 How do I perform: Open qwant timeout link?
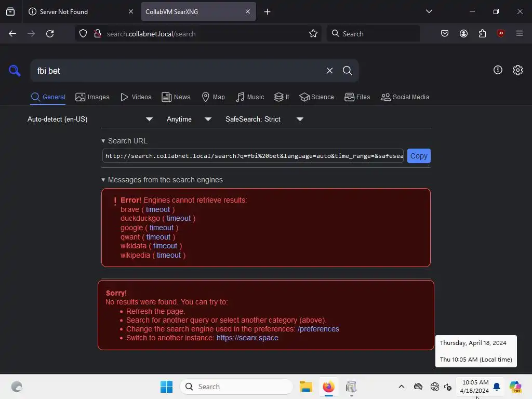point(158,237)
